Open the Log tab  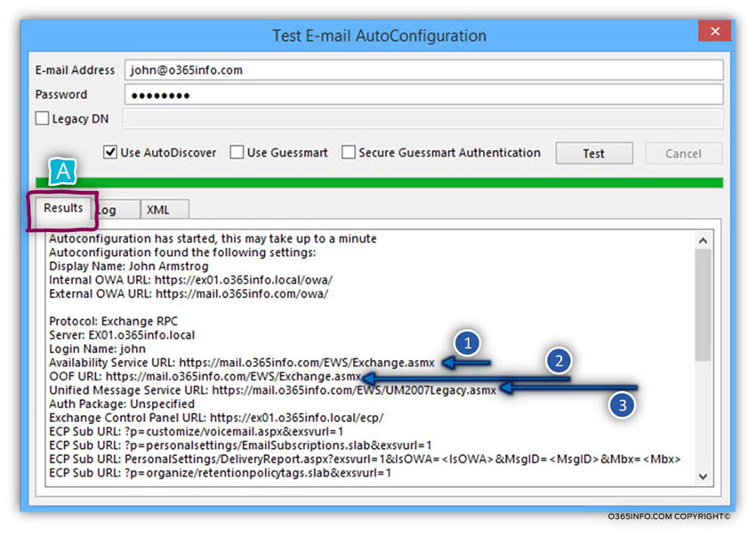(x=117, y=210)
